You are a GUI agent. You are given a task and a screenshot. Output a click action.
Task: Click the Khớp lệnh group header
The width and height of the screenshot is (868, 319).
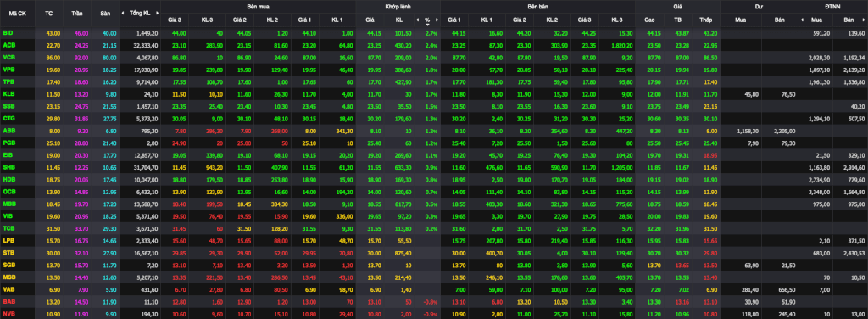point(398,6)
